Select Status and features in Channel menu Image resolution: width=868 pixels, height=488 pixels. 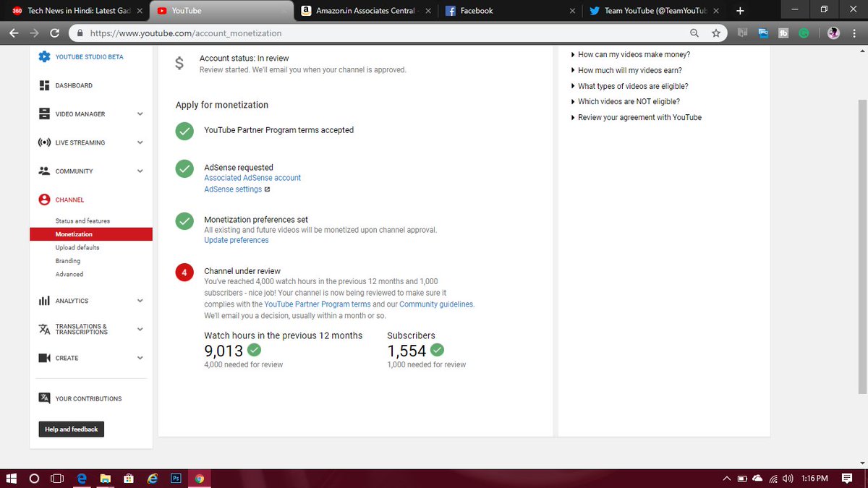82,221
